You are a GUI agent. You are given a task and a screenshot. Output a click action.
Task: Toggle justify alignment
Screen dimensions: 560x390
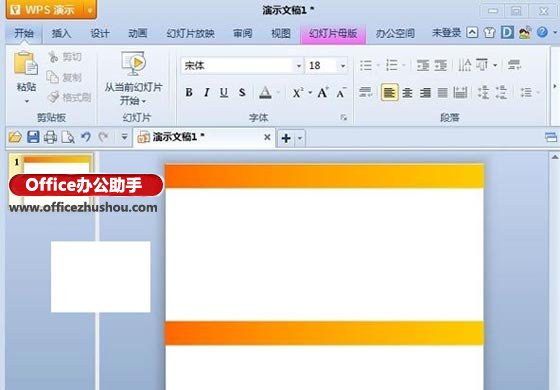(442, 93)
